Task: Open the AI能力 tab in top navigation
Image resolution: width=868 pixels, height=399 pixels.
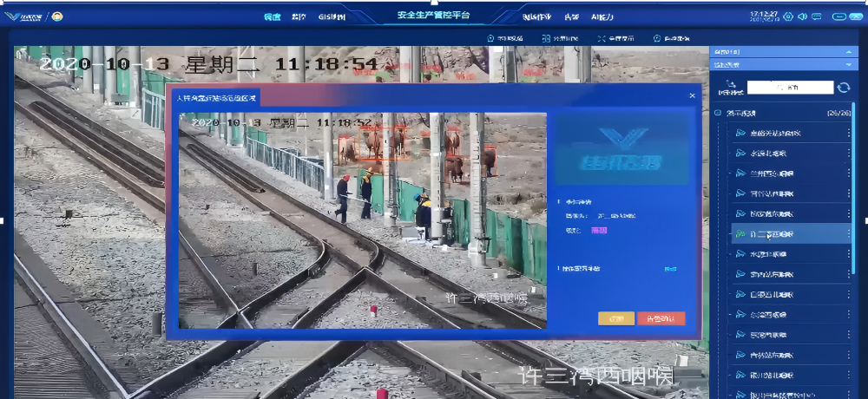Action: pos(602,16)
